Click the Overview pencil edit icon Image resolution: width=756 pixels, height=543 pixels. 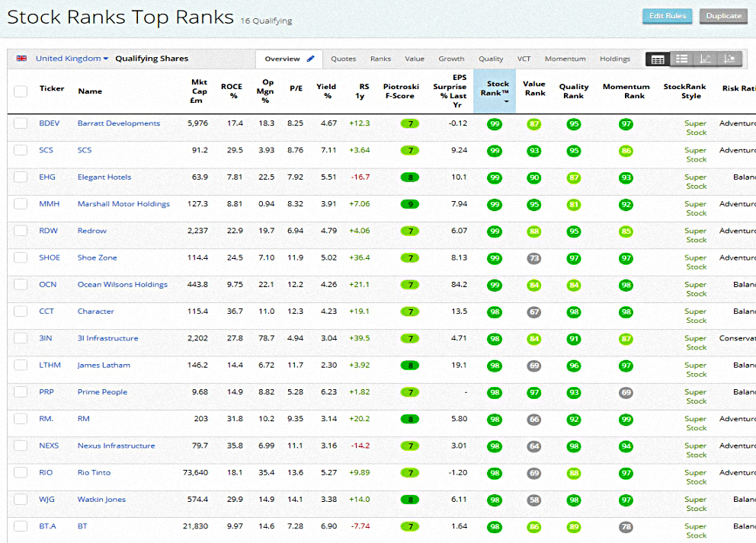(311, 59)
